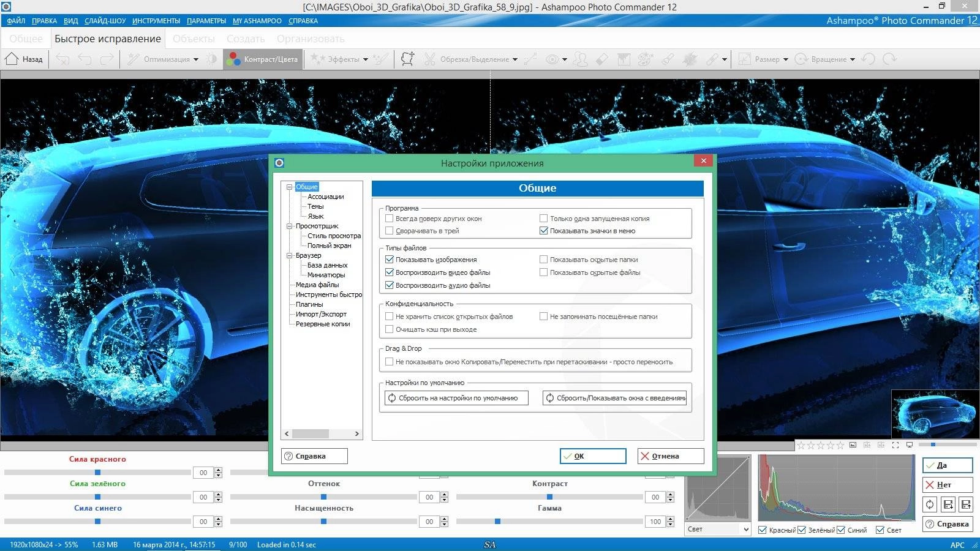Switch to the Объекты tab

point(194,39)
